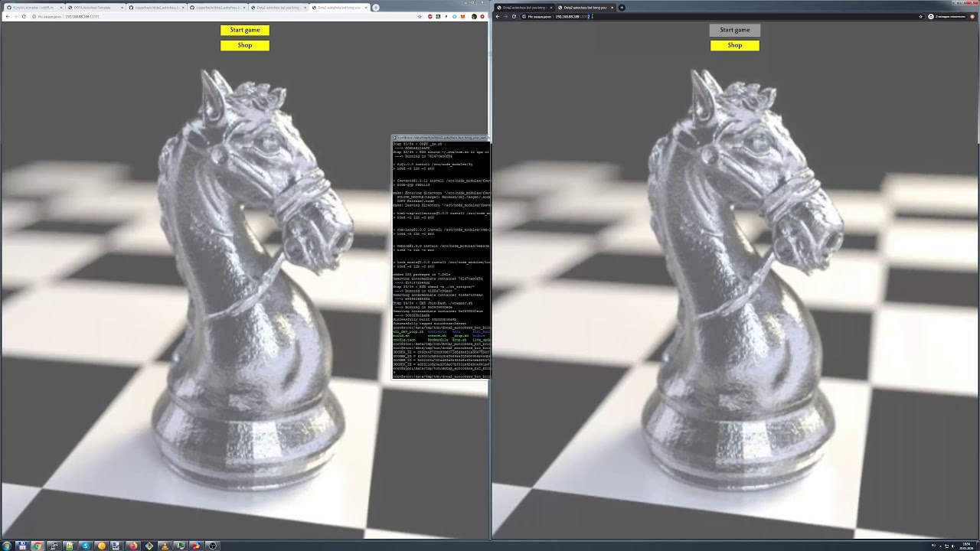
Task: Select the fourth left-browser tab copperbein/dota2_autochess
Action: pos(218,7)
